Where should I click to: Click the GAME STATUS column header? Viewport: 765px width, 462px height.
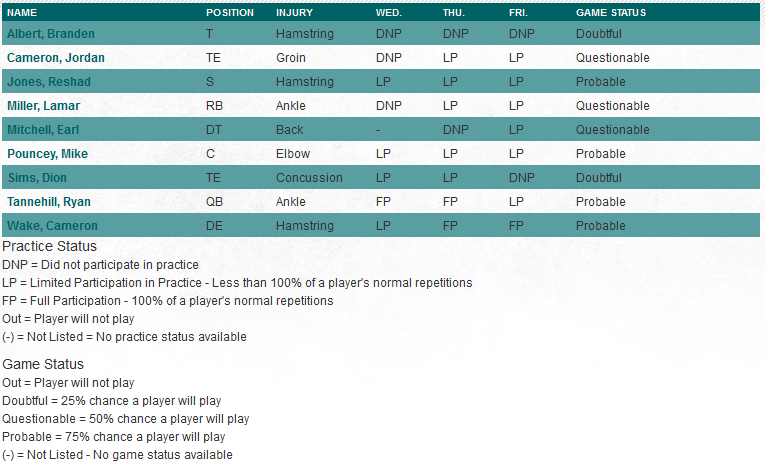click(611, 13)
